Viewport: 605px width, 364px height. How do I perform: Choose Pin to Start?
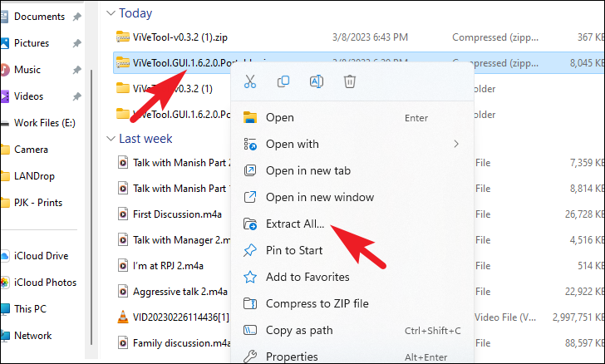(352, 250)
